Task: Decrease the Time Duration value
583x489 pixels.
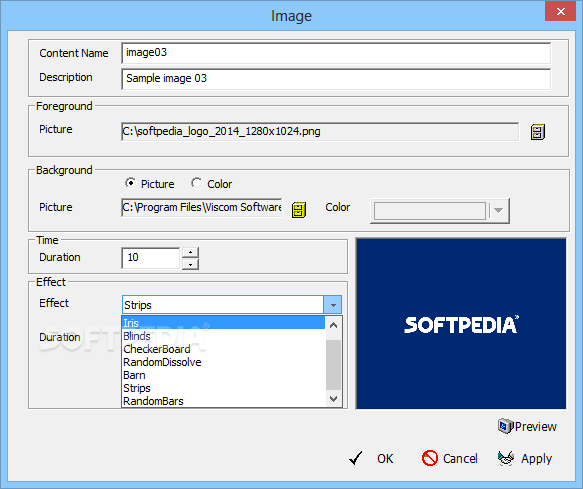Action: click(190, 264)
